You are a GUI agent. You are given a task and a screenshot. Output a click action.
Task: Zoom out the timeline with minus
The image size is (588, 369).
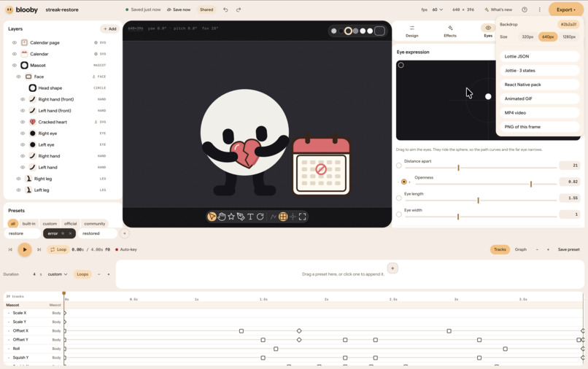[x=537, y=249]
